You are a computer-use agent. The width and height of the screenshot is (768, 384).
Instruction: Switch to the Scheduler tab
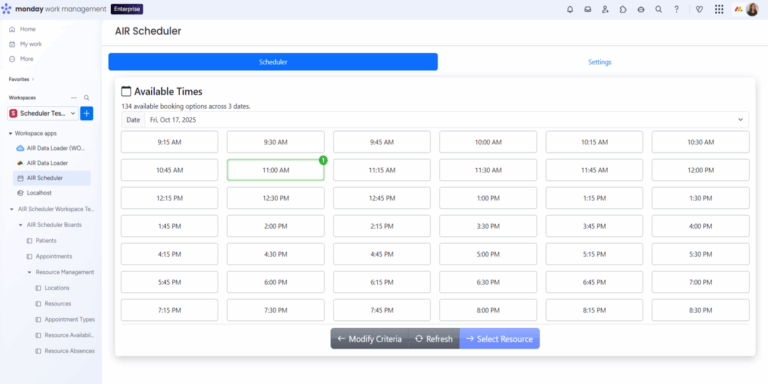point(273,62)
